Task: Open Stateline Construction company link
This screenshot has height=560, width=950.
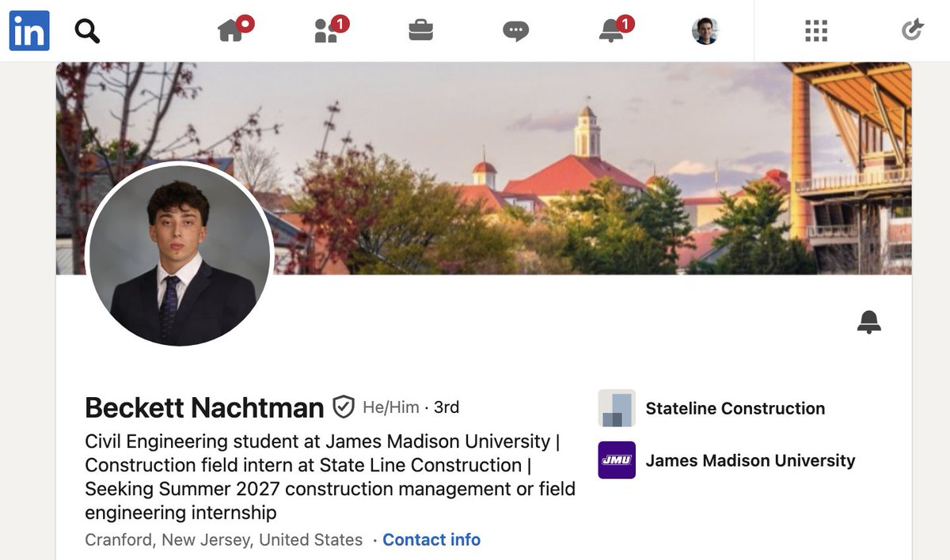Action: pyautogui.click(x=735, y=408)
